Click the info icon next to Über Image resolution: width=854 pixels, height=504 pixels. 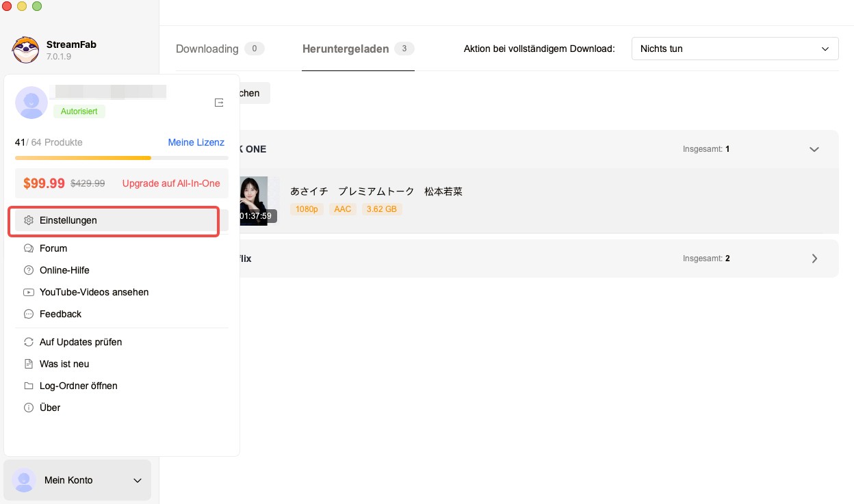click(29, 408)
